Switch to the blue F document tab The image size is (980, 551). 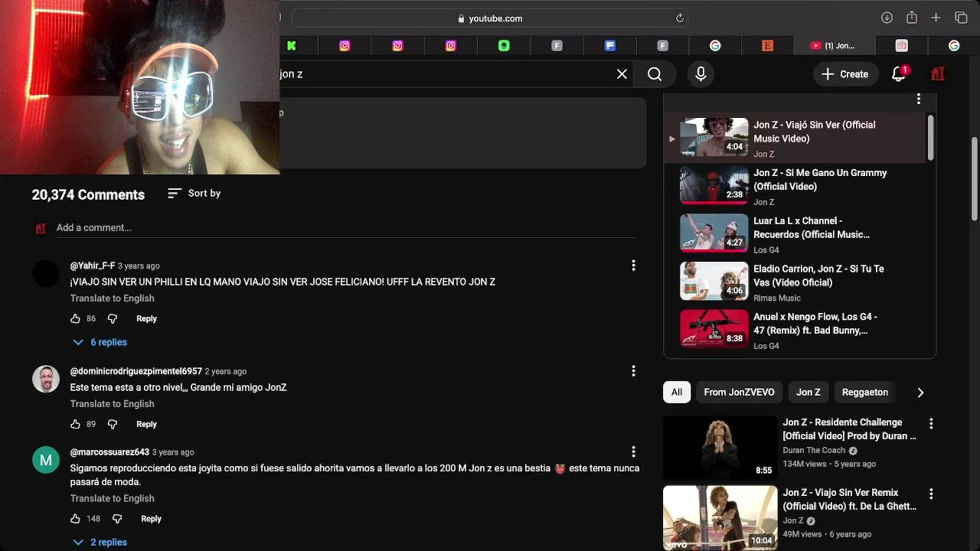pos(610,46)
